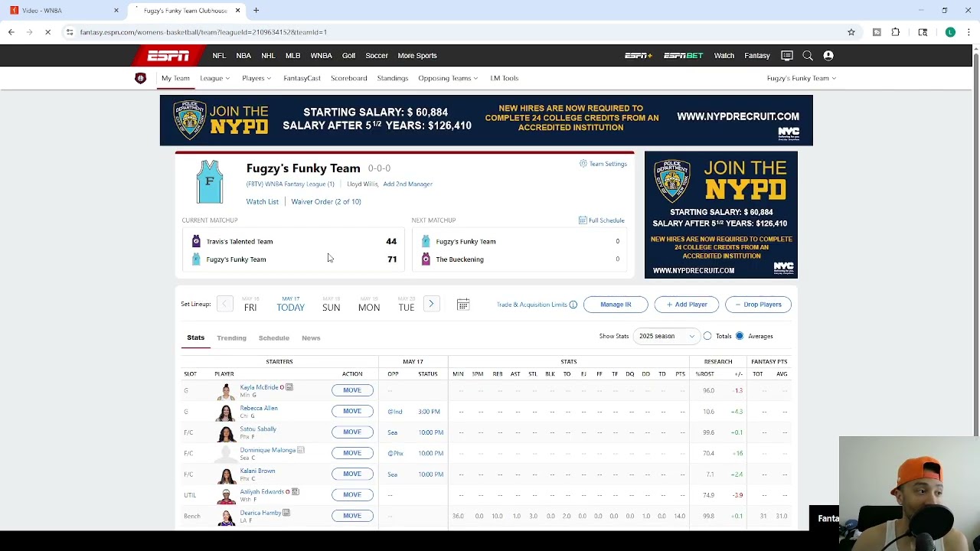Open the ESPN search magnifier icon
Screen dimensions: 980x551
tap(808, 55)
